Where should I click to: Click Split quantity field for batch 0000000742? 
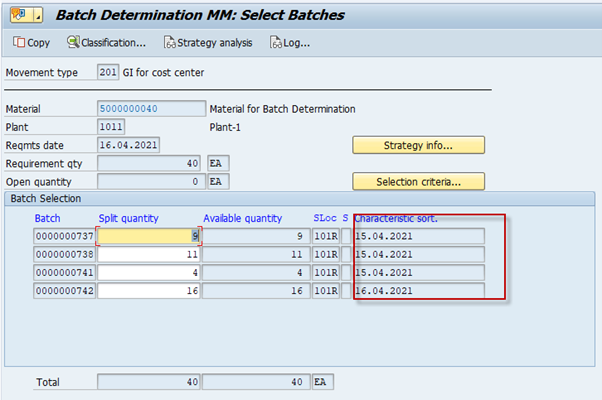(149, 291)
